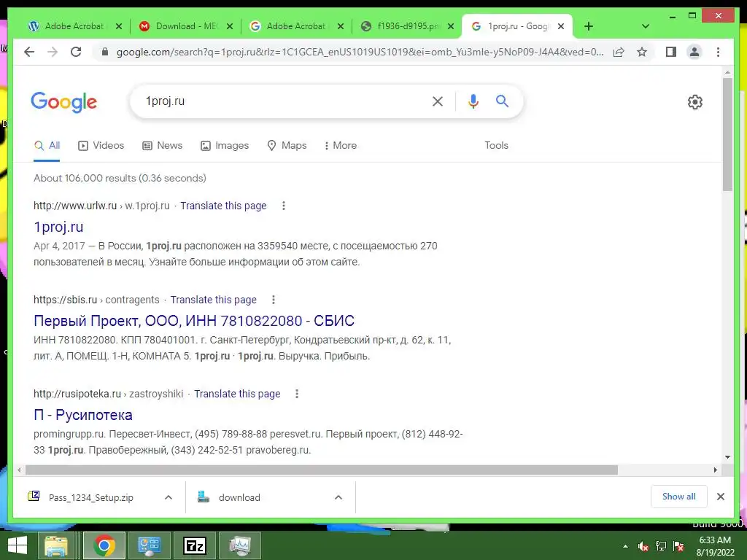Go back using the browser back arrow
The image size is (747, 560).
[29, 52]
